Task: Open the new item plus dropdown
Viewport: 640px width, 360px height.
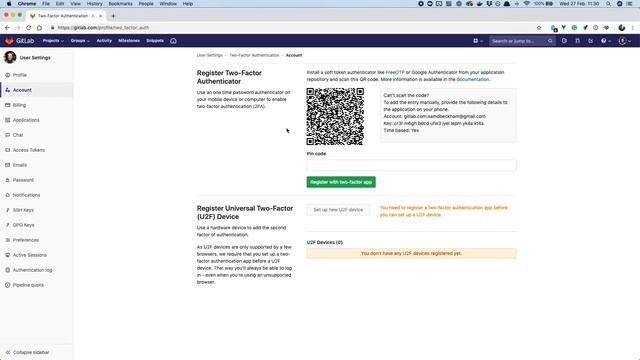Action: coord(478,41)
